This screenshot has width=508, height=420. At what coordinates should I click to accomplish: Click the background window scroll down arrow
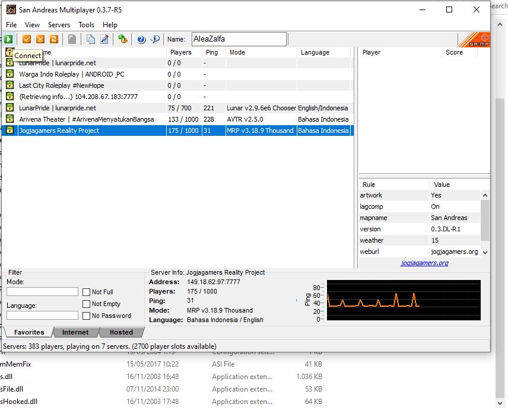(500, 403)
